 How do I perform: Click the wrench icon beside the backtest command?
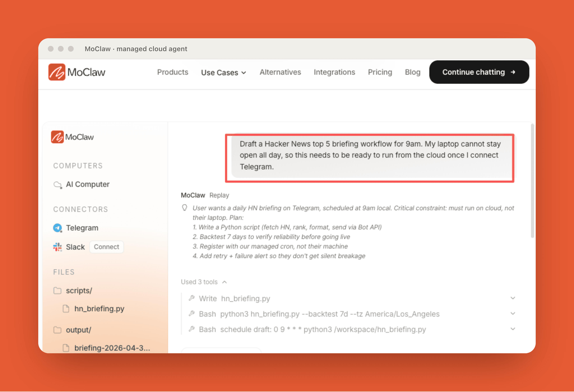point(192,313)
